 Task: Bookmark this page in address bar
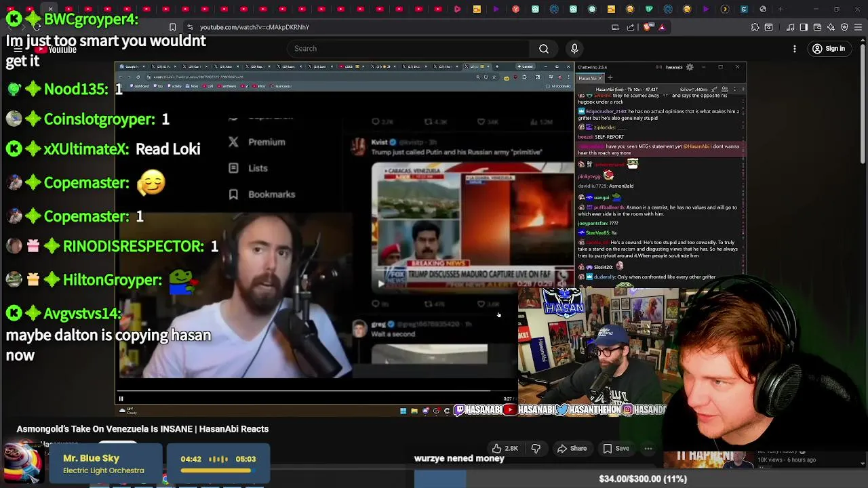coord(172,27)
